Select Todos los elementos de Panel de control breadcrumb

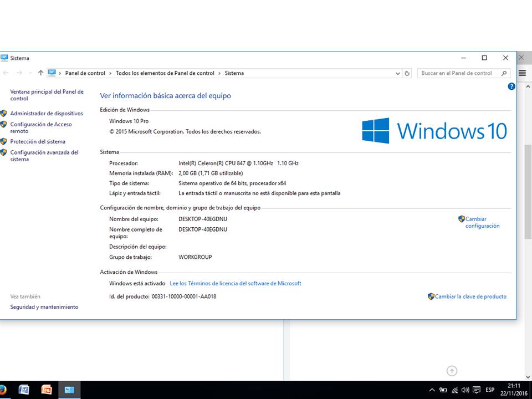point(165,73)
